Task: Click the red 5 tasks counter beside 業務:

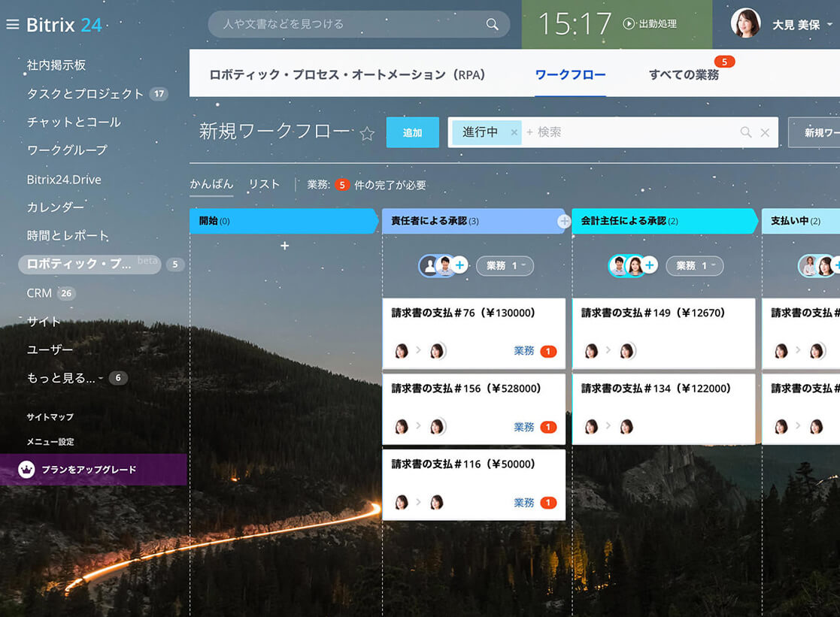Action: (x=341, y=185)
